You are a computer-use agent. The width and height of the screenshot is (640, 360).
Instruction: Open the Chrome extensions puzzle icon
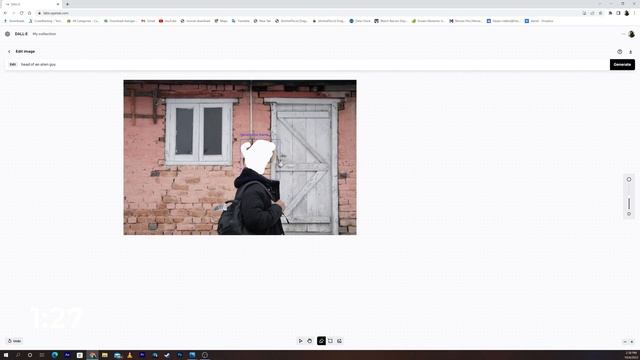point(610,13)
